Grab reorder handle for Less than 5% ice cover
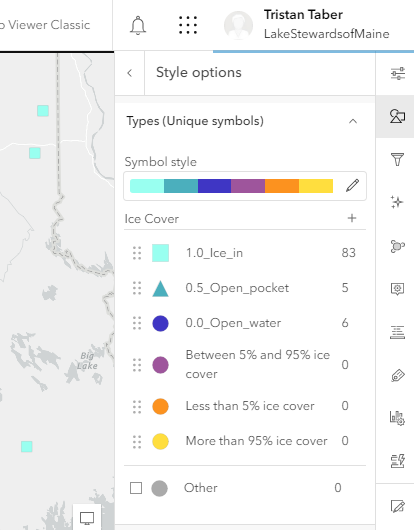This screenshot has width=414, height=530. pos(137,407)
